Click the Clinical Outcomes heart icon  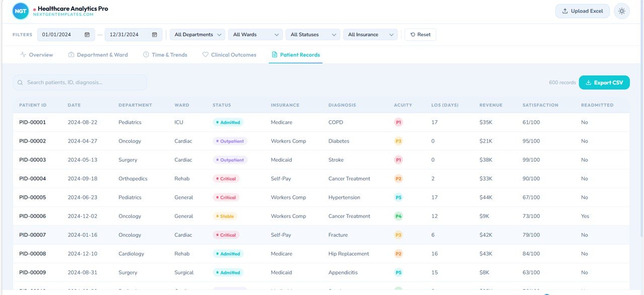click(205, 54)
